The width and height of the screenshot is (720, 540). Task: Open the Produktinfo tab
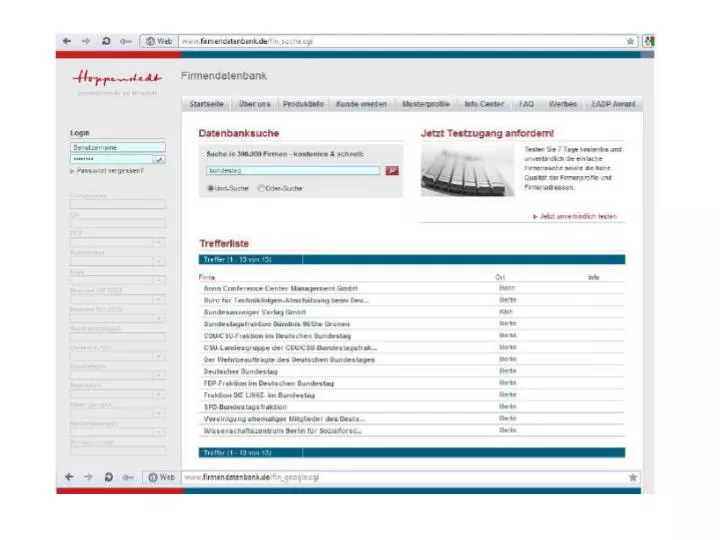(x=303, y=104)
